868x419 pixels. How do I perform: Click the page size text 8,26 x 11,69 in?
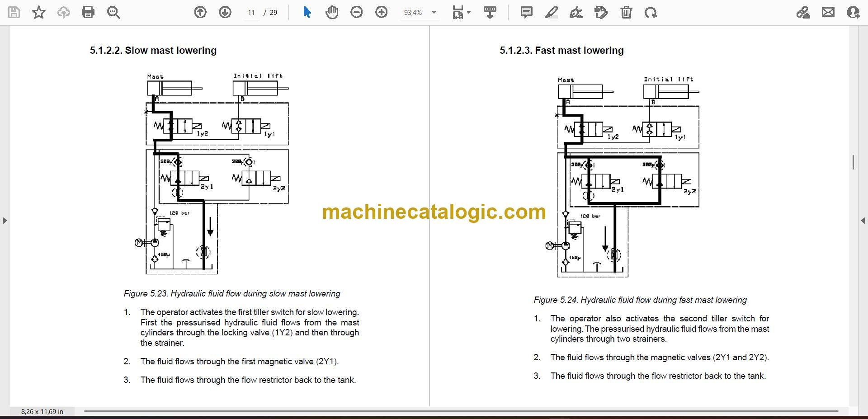(x=42, y=411)
